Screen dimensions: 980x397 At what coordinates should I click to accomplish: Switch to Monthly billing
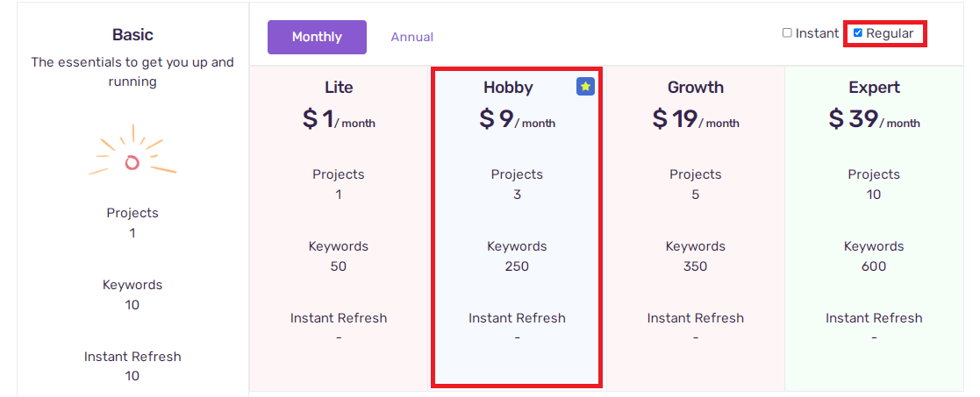coord(317,37)
